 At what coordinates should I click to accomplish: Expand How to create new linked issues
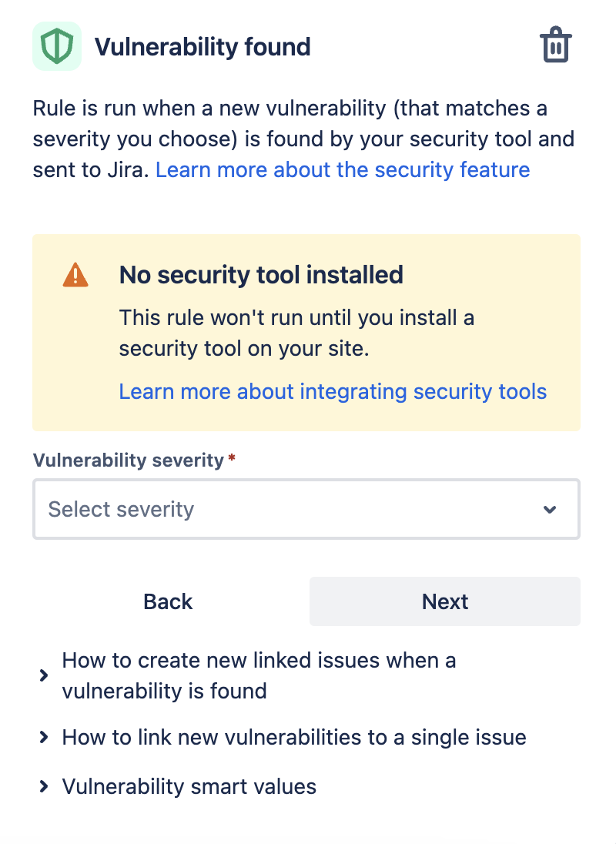click(259, 675)
